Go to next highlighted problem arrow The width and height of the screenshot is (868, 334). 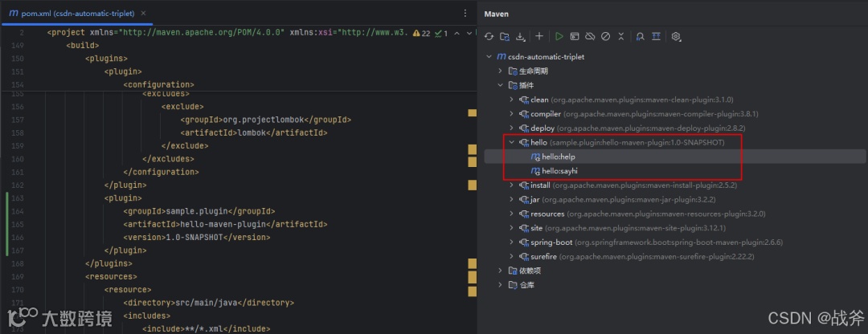469,33
